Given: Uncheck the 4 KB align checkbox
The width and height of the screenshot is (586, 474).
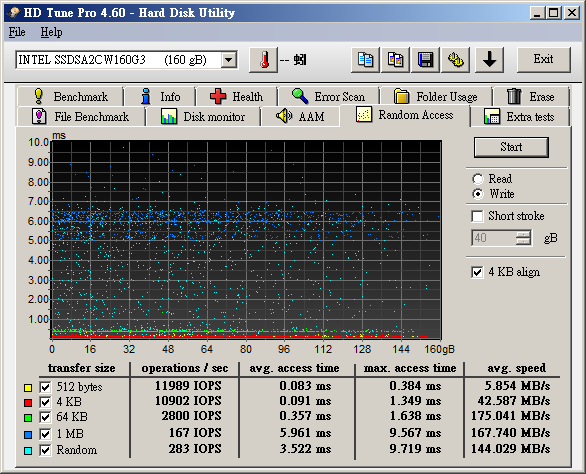Looking at the screenshot, I should point(477,272).
